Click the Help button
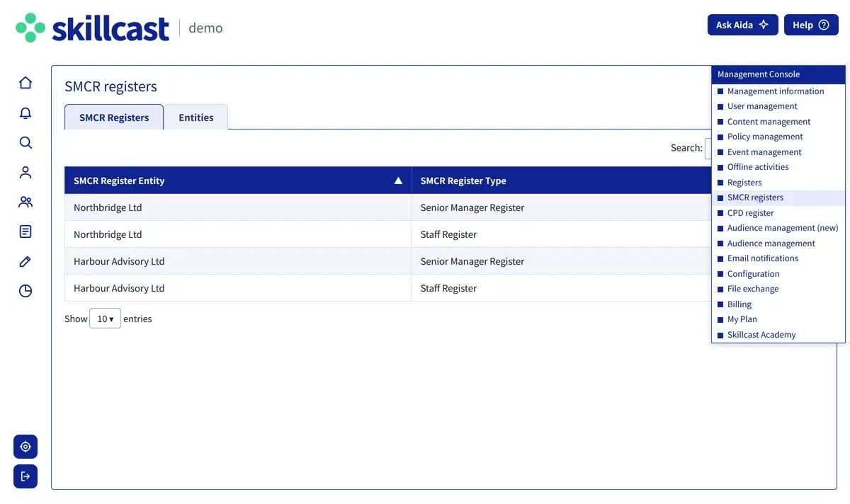The height and width of the screenshot is (504, 850). tap(810, 25)
